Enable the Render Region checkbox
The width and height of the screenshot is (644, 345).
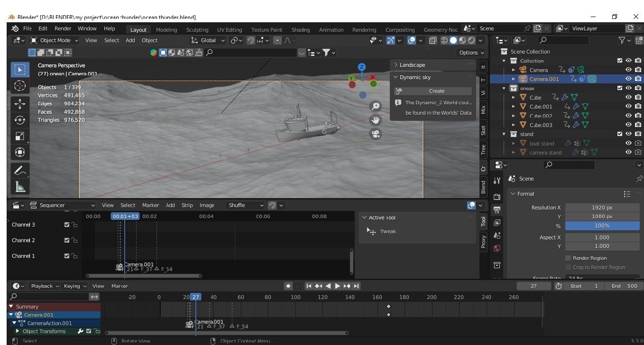point(568,258)
